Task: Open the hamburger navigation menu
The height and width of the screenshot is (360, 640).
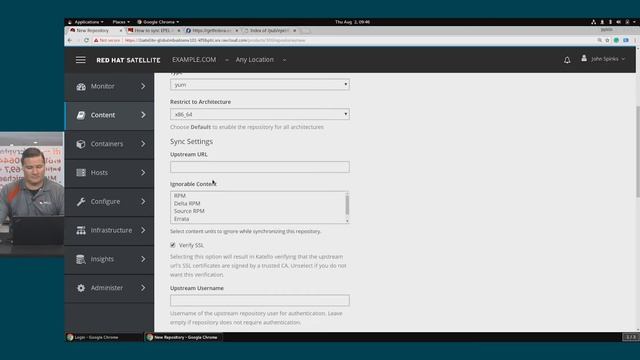Action: click(80, 60)
